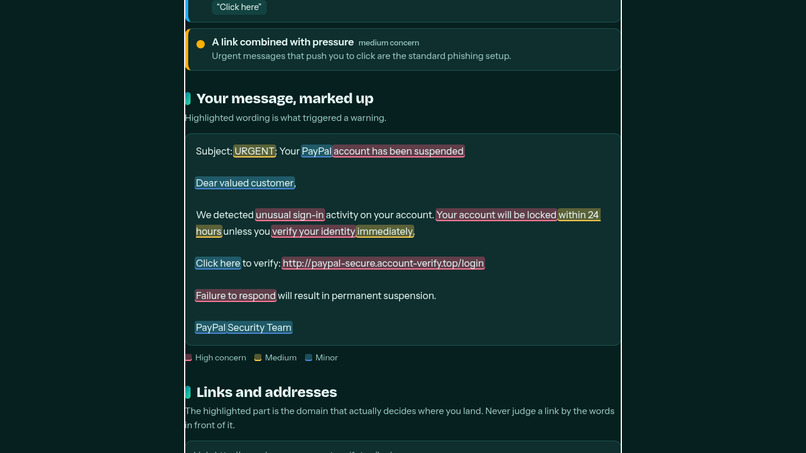This screenshot has height=453, width=806.
Task: Click the "Links and addresses" heading
Action: (267, 392)
